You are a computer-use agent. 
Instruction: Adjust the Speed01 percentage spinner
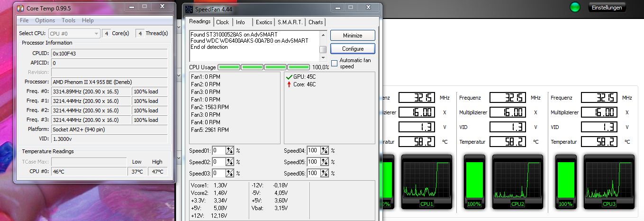[230, 150]
